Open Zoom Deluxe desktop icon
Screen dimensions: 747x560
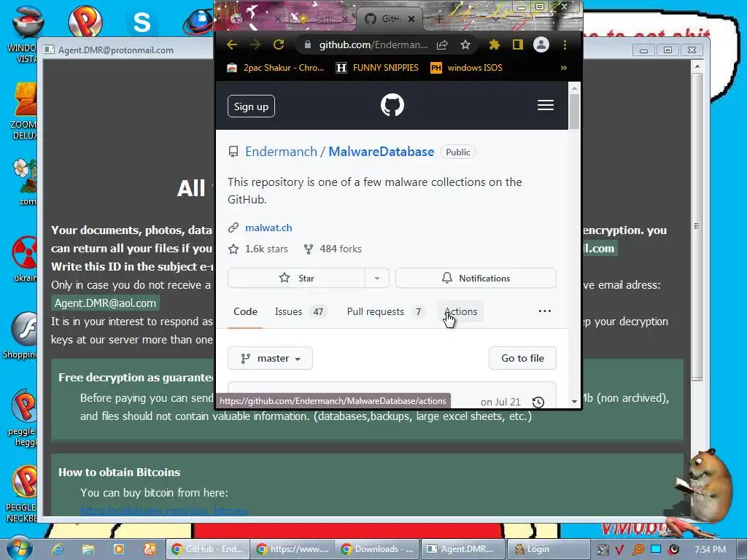25,112
